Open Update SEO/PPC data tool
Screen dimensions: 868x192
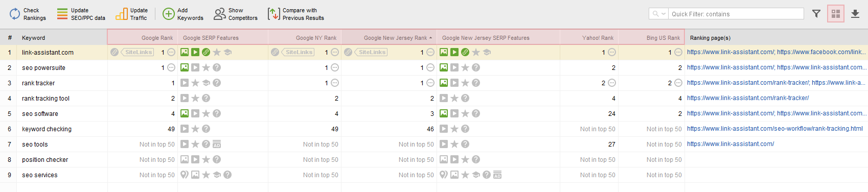click(x=62, y=14)
